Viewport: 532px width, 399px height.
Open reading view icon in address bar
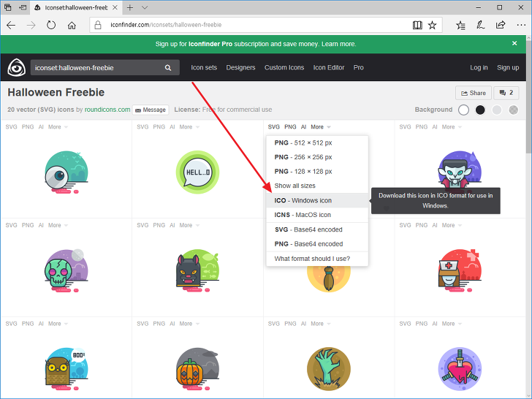coord(417,25)
